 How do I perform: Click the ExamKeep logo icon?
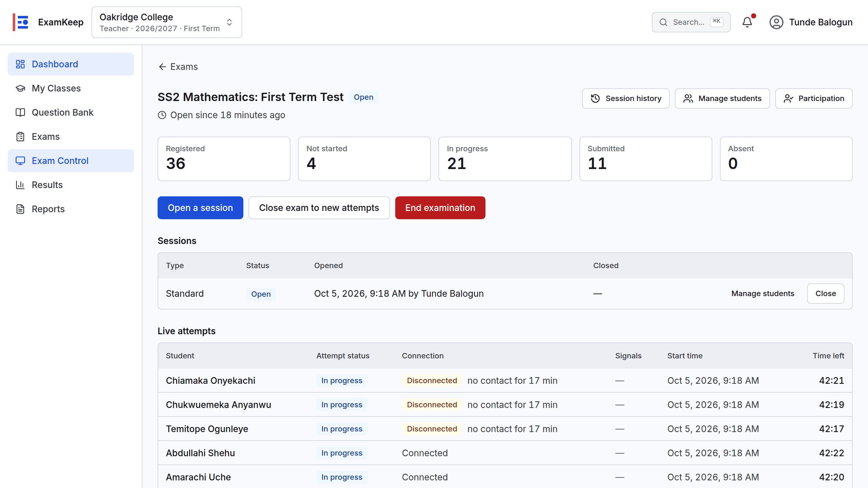pyautogui.click(x=21, y=22)
